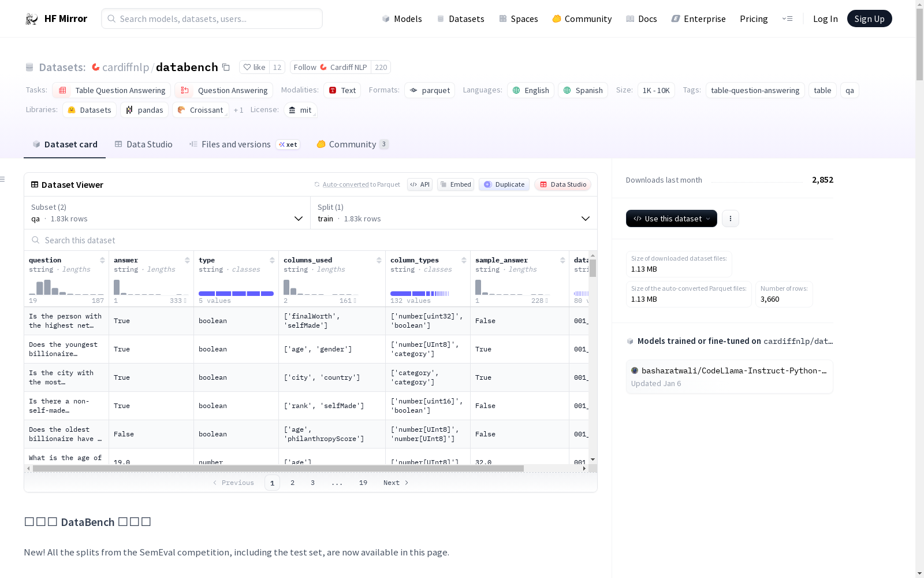The height and width of the screenshot is (578, 924).
Task: Go to the Next page of rows
Action: point(396,483)
